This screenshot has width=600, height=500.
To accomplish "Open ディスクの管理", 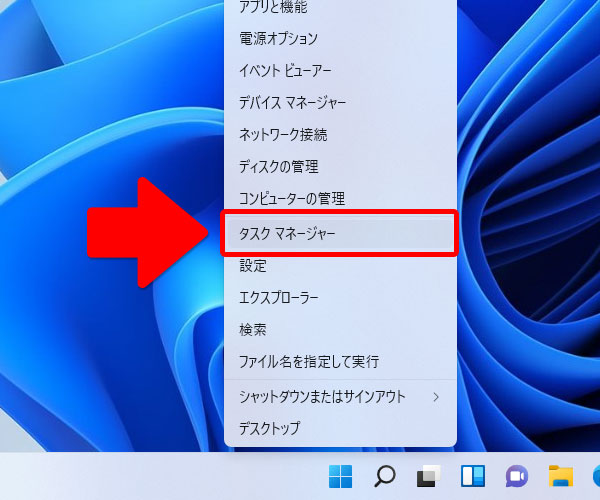I will click(340, 167).
